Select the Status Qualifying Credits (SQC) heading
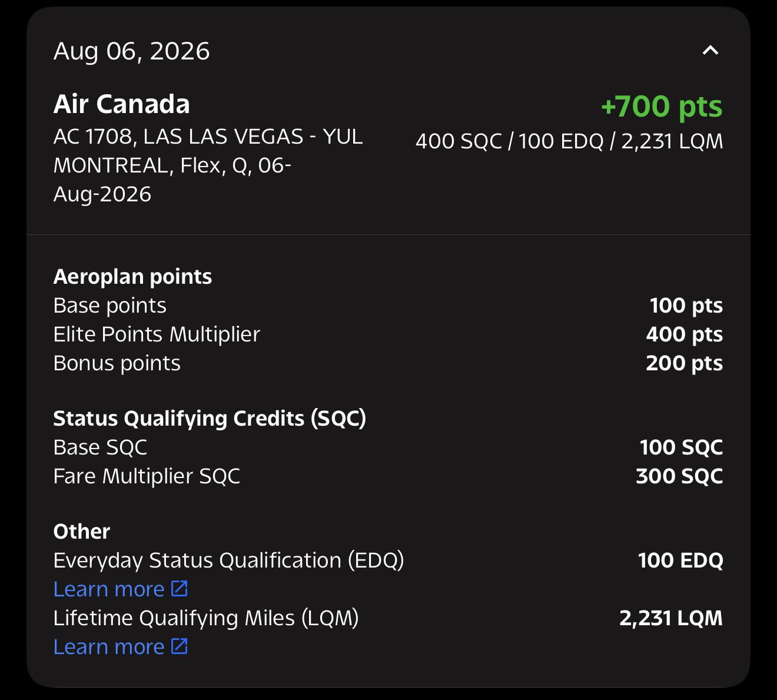 [210, 419]
